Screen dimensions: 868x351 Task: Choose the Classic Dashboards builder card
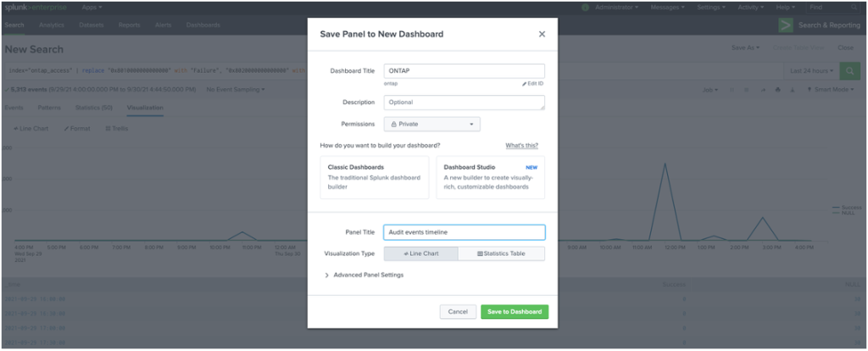(374, 177)
